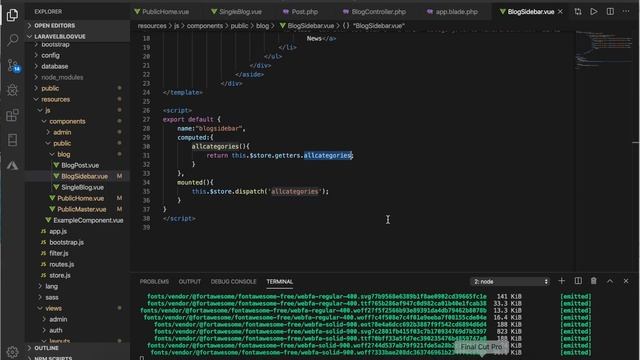Open the Run and Debug view
This screenshot has height=360, width=640.
point(12,90)
